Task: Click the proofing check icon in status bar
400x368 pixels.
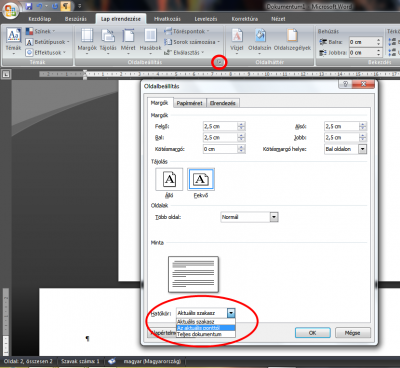Action: (x=112, y=361)
